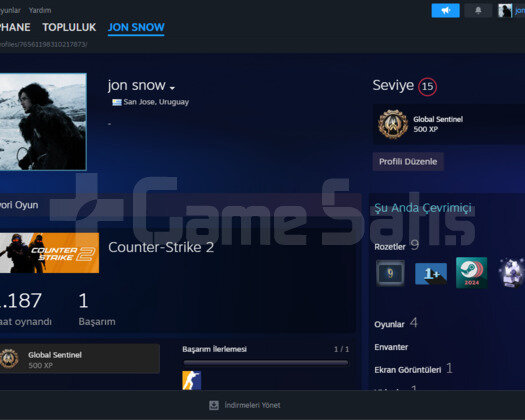Image resolution: width=525 pixels, height=420 pixels.
Task: Open the level 9 badge icon
Action: [x=390, y=273]
